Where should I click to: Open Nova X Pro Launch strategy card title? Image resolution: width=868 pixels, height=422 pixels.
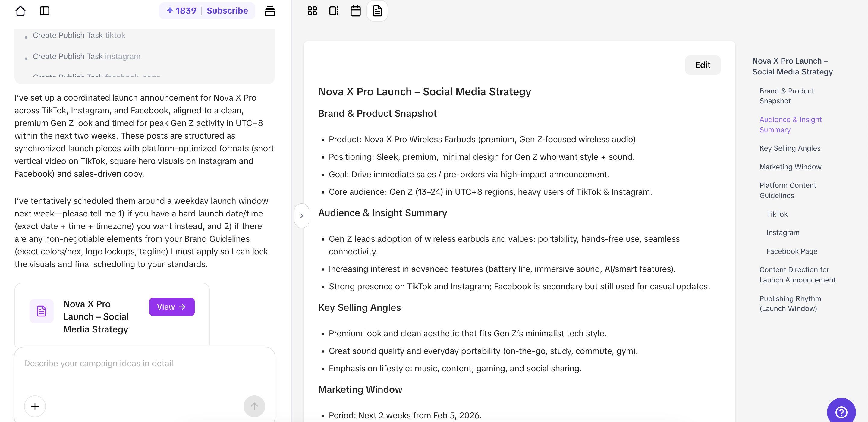point(96,316)
